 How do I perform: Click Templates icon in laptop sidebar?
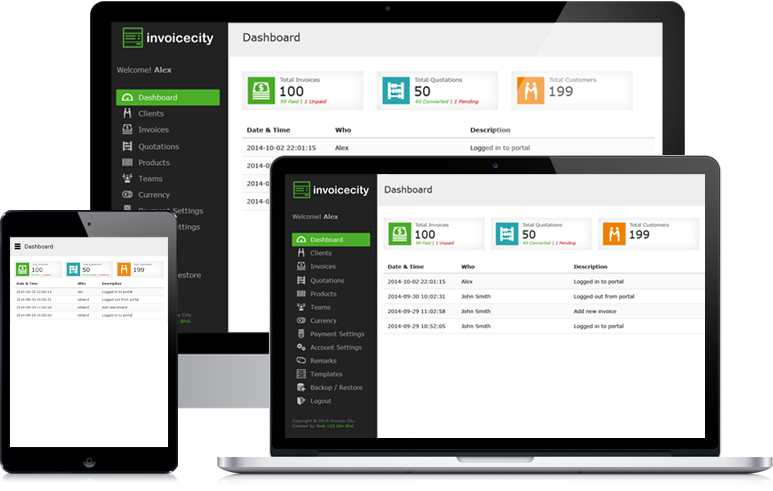point(301,374)
